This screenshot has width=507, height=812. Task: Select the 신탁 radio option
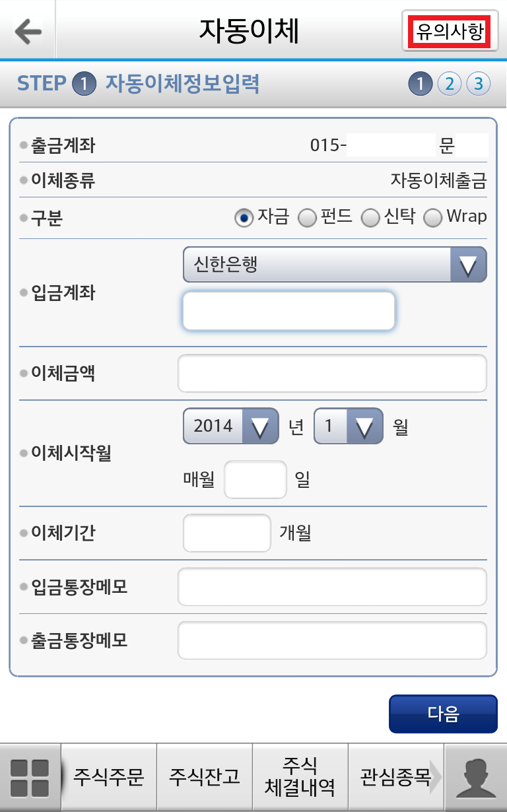coord(388,217)
